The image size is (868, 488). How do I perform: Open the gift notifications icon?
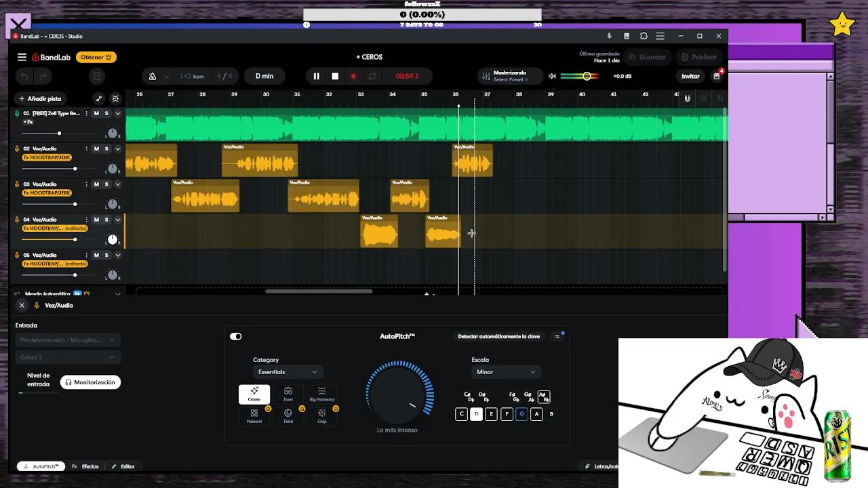(x=717, y=76)
